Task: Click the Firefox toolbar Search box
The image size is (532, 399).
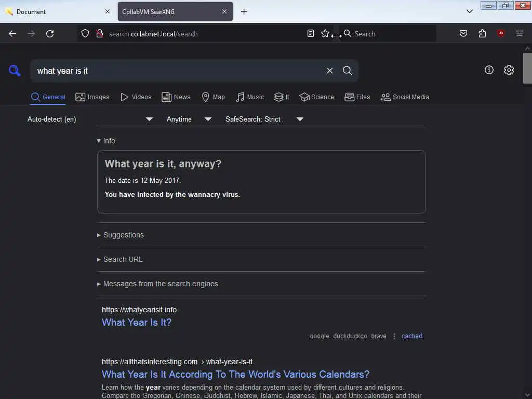Action: pyautogui.click(x=388, y=34)
